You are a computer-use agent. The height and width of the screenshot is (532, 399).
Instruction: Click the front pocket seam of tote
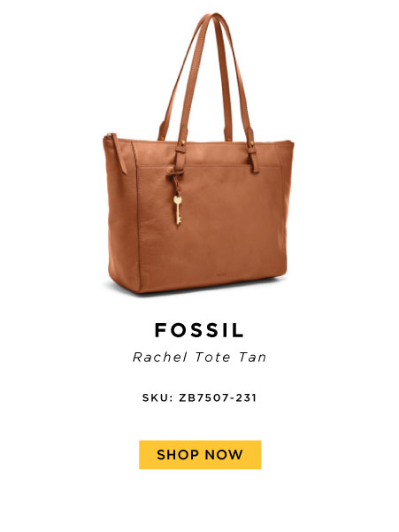point(210,166)
